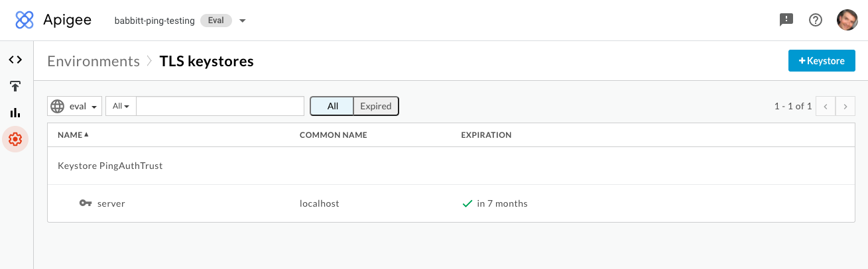Open the Develop section in sidebar
Screen dimensions: 868x269
point(15,60)
